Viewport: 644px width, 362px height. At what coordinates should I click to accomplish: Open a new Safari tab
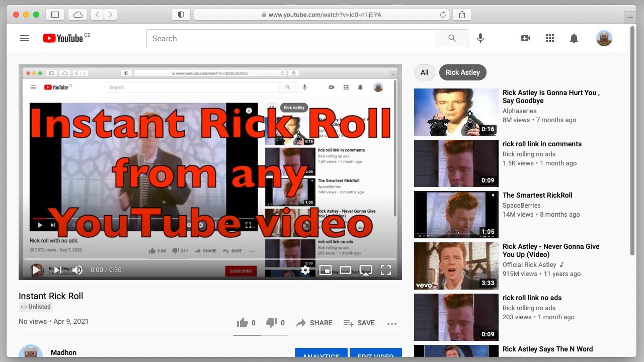point(629,18)
